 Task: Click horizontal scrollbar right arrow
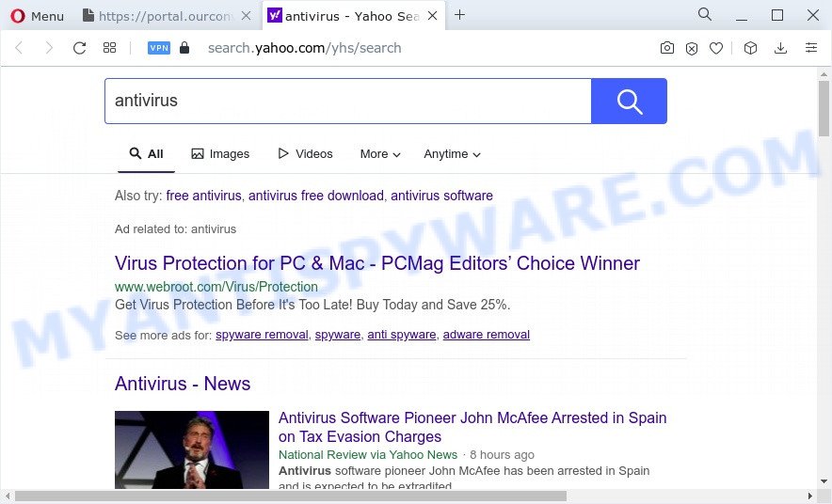810,496
